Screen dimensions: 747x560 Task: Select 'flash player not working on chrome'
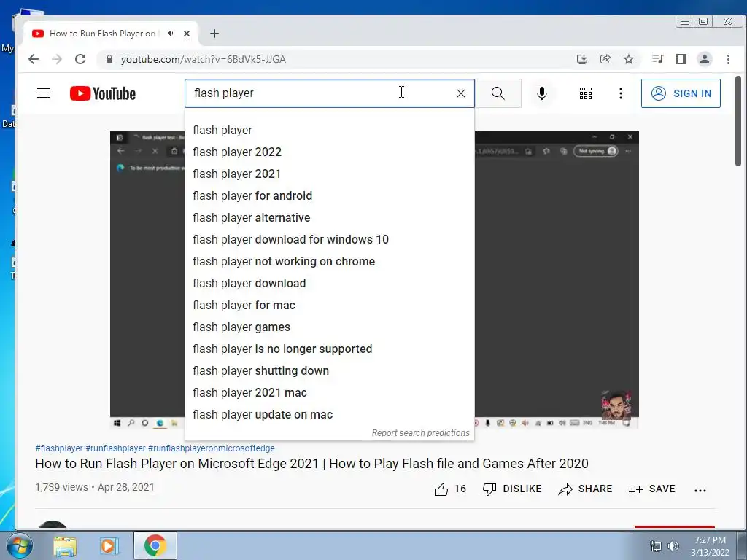coord(330,262)
